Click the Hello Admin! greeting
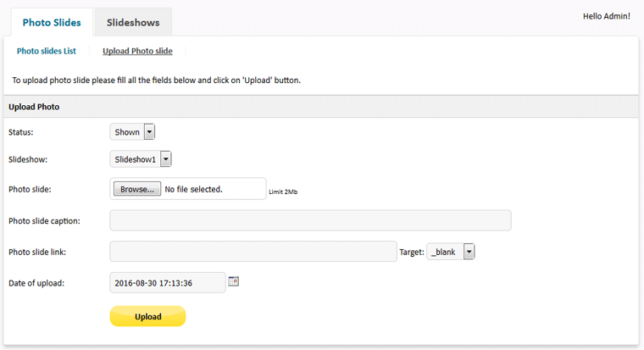The width and height of the screenshot is (644, 350). (607, 16)
